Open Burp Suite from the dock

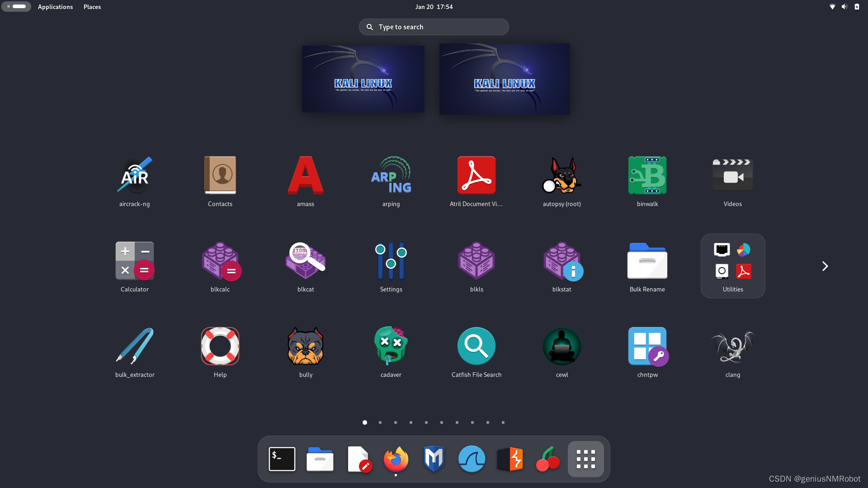(x=509, y=459)
